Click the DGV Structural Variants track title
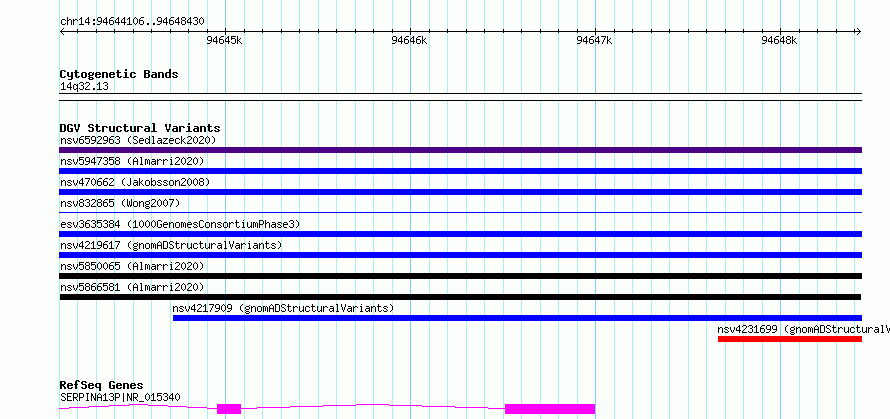This screenshot has width=890, height=419. click(140, 128)
